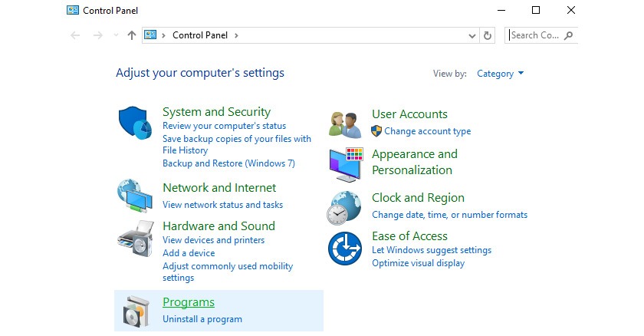
Task: Open Clock and Region category
Action: (x=418, y=198)
